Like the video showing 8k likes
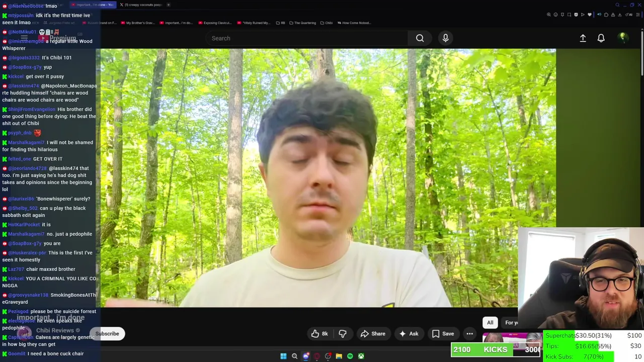The height and width of the screenshot is (362, 644). click(319, 334)
